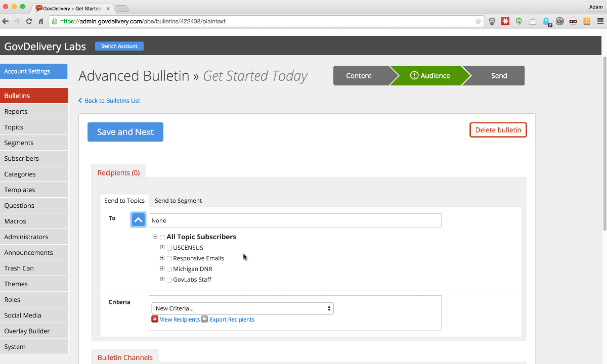Click the Ghostery ghost extension icon
The height and width of the screenshot is (364, 607).
coord(546,21)
